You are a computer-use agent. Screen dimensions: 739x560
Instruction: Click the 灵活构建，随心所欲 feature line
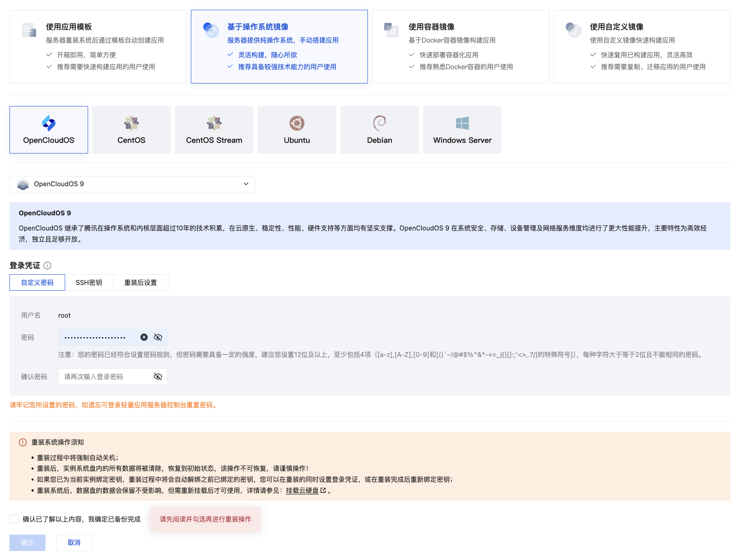(x=267, y=55)
